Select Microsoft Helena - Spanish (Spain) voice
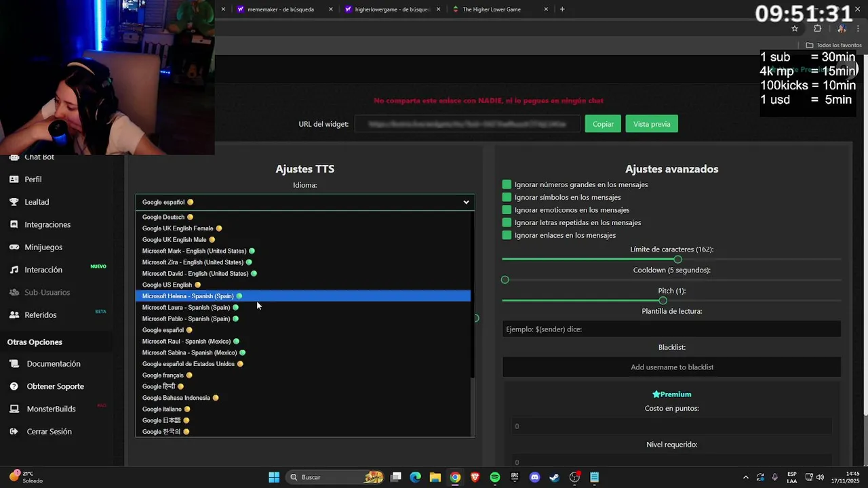Screen dimensions: 868x488 click(x=303, y=296)
